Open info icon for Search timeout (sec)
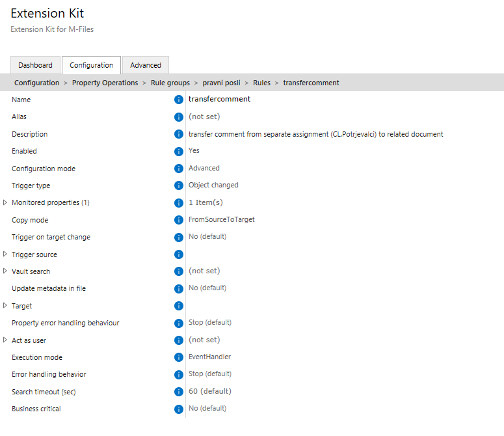The height and width of the screenshot is (436, 504). (x=178, y=392)
